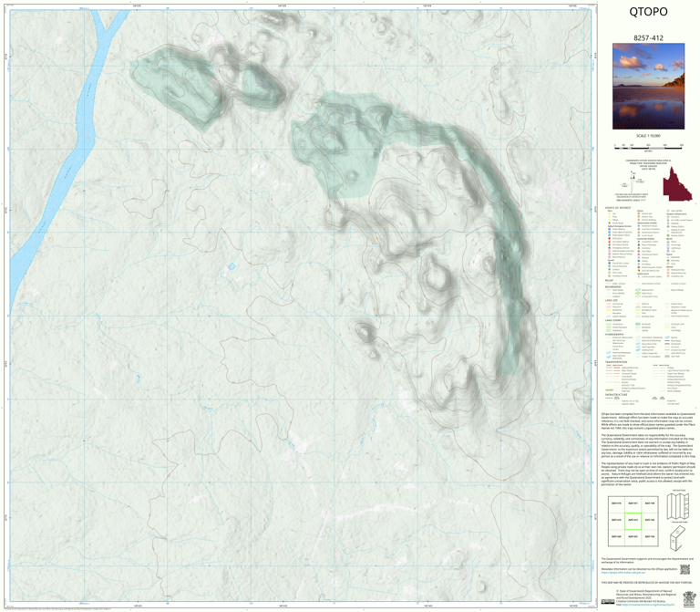The width and height of the screenshot is (700, 612).
Task: Select the Hydrography legend heading
Action: (614, 334)
